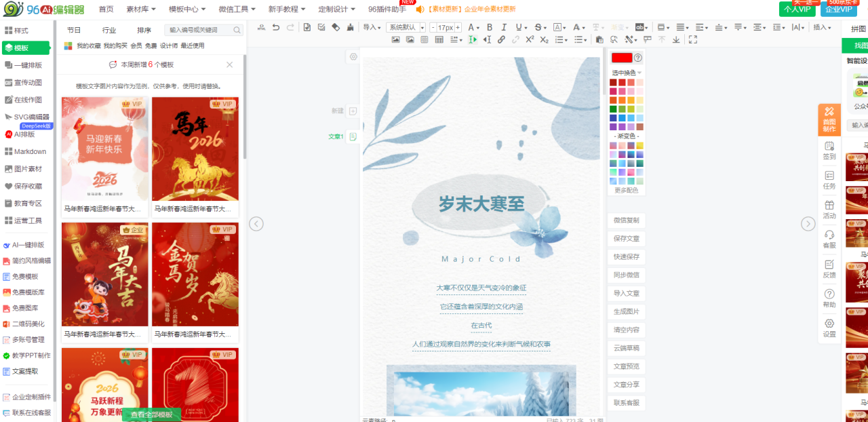Click the 保存文章 button
Image resolution: width=868 pixels, height=422 pixels.
click(626, 239)
